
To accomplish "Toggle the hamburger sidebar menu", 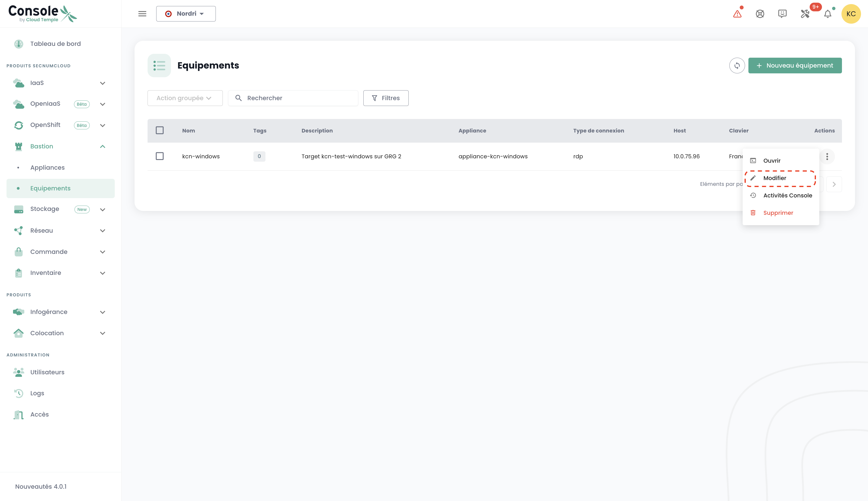I will (142, 14).
